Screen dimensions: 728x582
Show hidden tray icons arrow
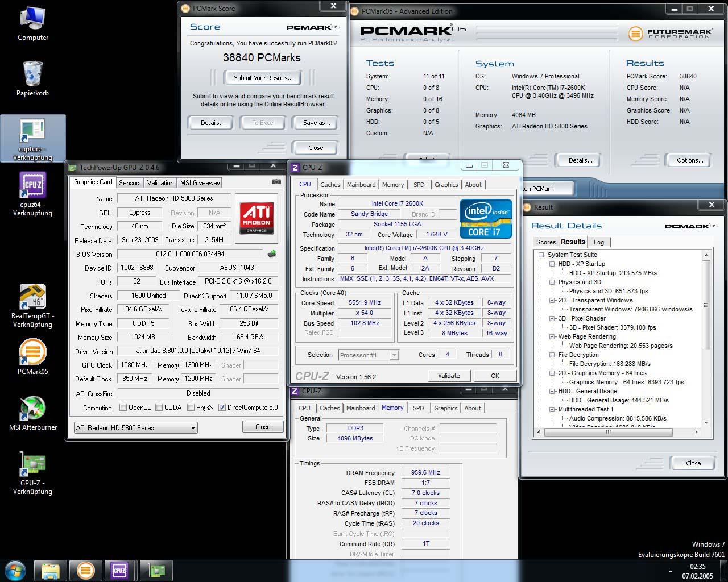point(671,571)
